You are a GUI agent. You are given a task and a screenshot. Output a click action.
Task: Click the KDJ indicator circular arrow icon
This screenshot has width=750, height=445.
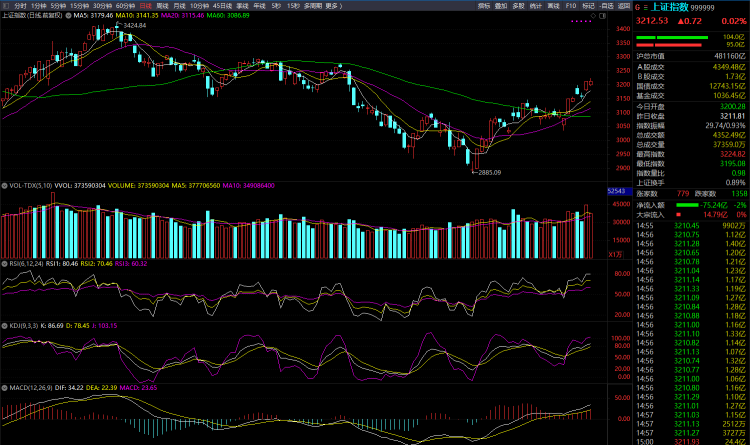coord(4,325)
